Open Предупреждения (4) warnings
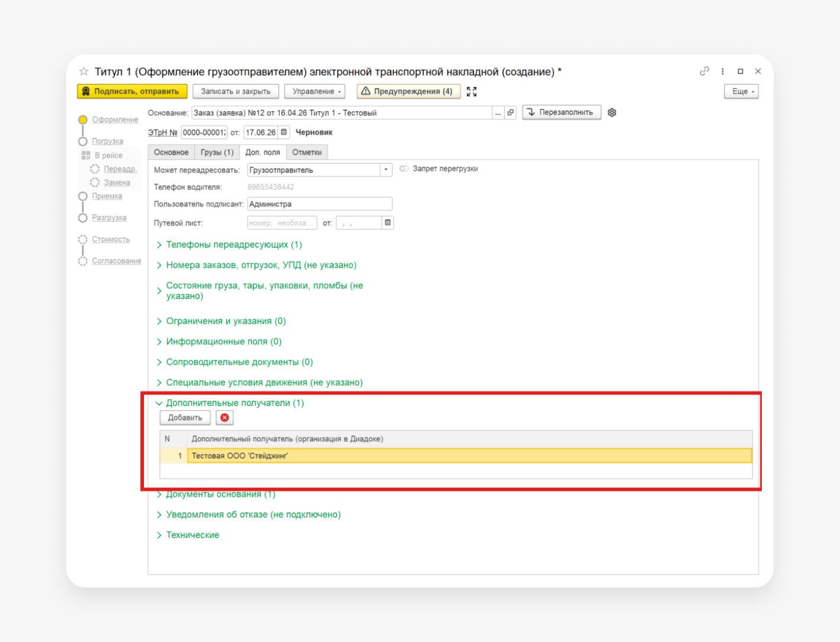Viewport: 840px width, 642px height. (408, 91)
